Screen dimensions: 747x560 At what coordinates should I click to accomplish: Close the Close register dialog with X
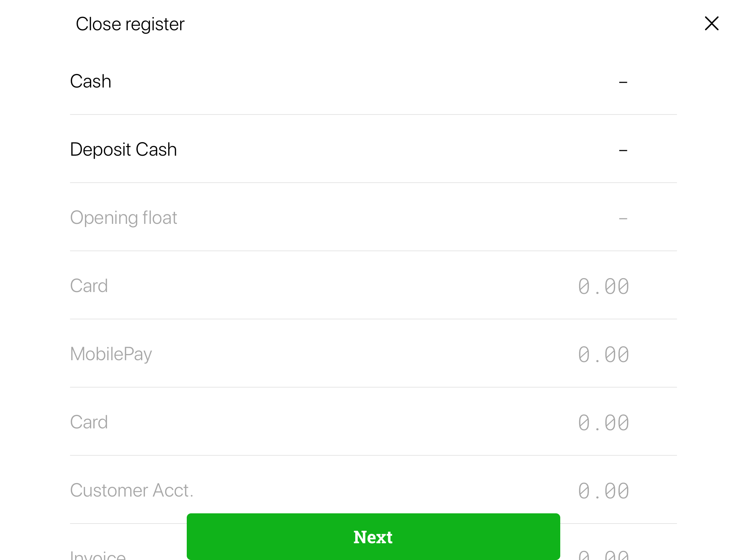(711, 24)
